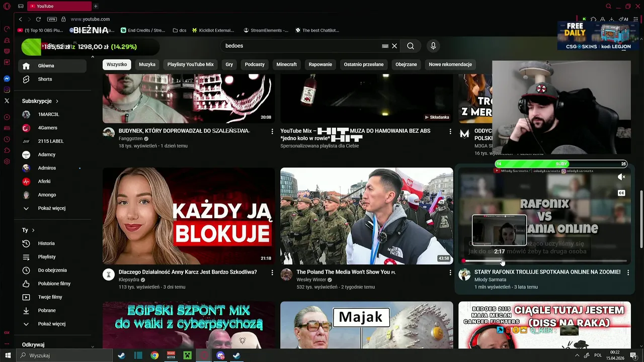This screenshot has height=362, width=644.
Task: Click the YouTube search magnifier button
Action: 411,46
